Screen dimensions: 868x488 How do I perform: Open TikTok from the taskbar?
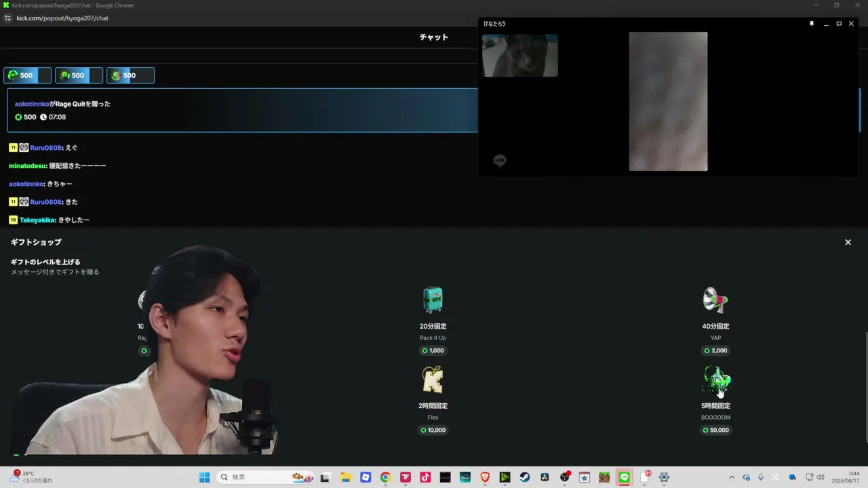point(425,477)
